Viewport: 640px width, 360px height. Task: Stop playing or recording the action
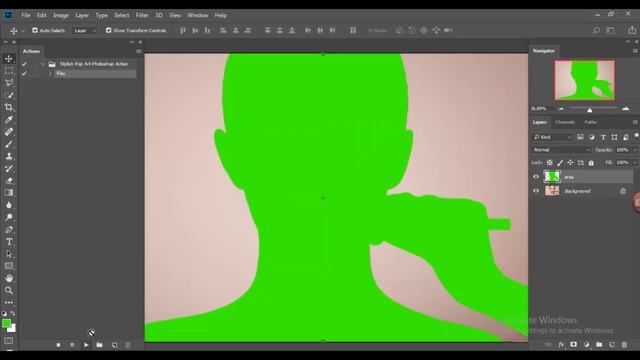coord(58,345)
